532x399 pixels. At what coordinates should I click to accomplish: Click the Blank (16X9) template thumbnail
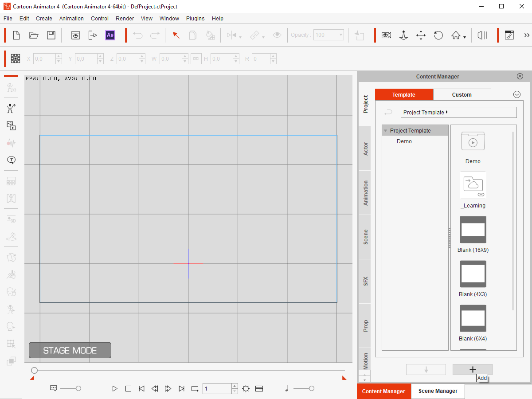(473, 230)
